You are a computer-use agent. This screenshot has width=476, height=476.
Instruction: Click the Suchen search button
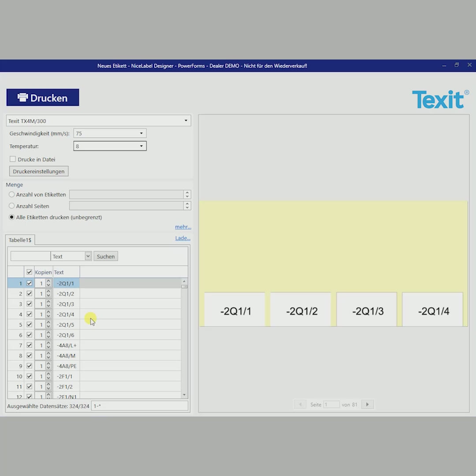click(x=106, y=257)
